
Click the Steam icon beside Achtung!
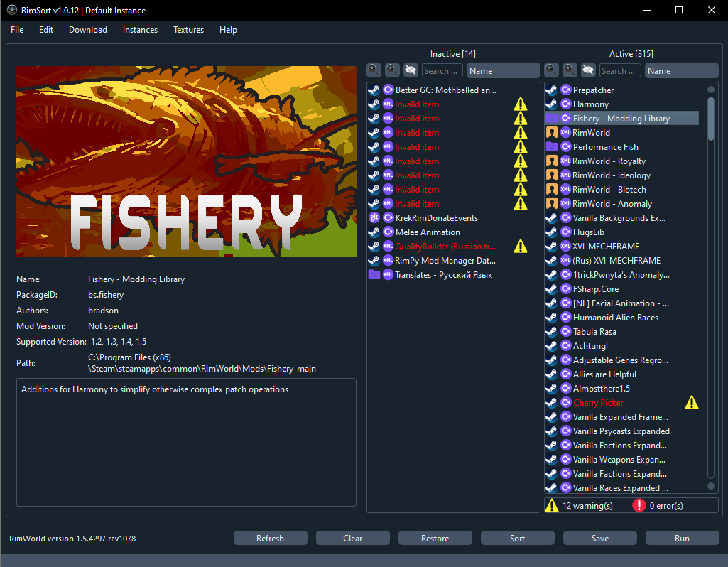(x=551, y=346)
